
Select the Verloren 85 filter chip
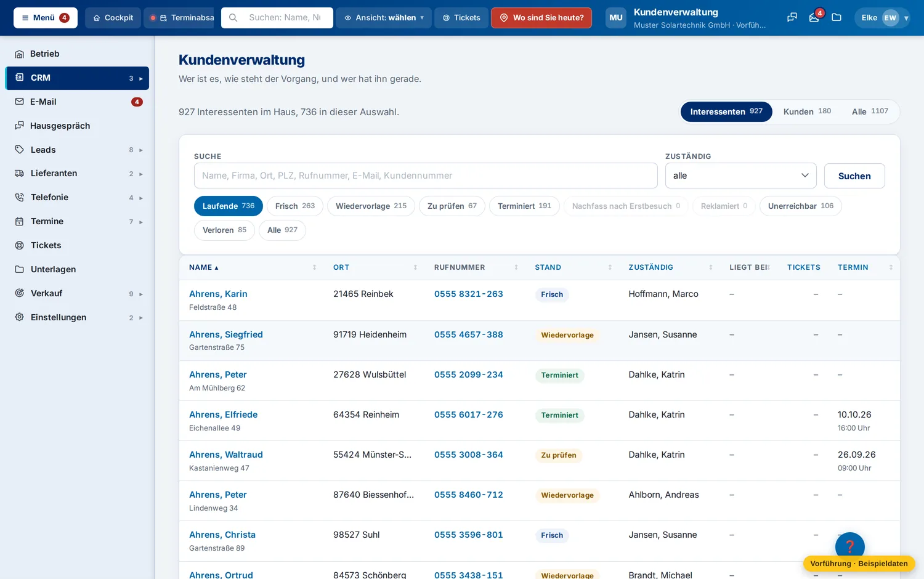[x=224, y=230]
